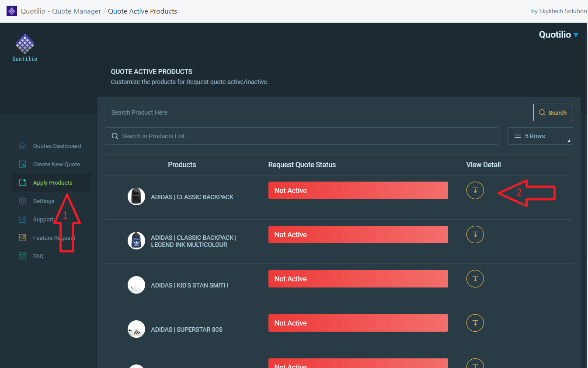Click the Support sidebar icon
This screenshot has height=368, width=588.
coord(23,219)
